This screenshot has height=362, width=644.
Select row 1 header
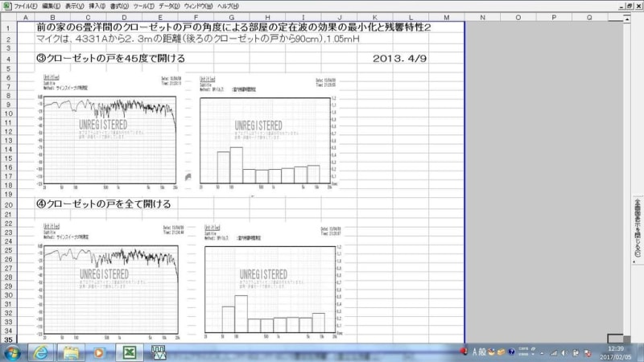tap(8, 29)
